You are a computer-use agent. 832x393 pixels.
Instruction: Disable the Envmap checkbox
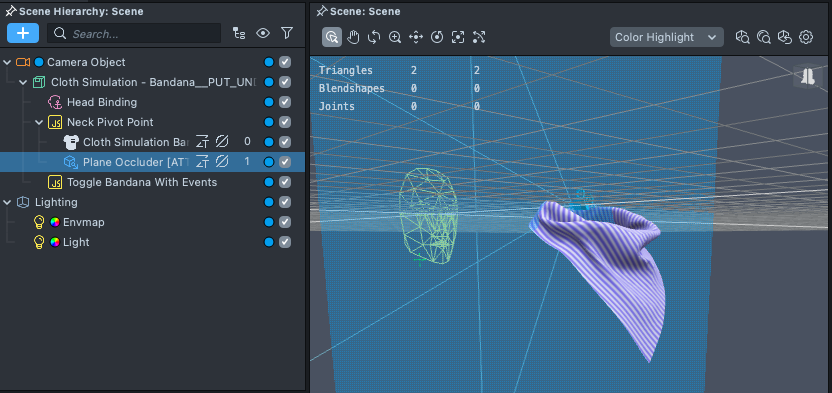[285, 222]
